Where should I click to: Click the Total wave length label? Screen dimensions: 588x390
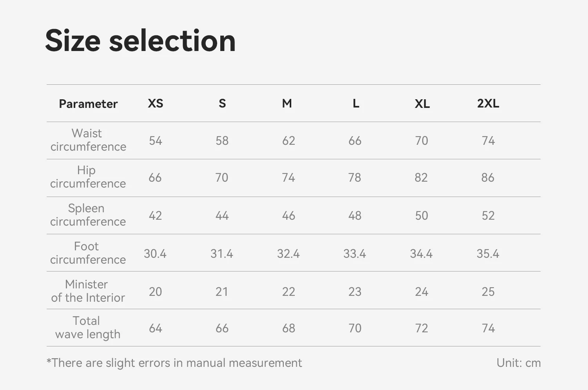click(88, 328)
